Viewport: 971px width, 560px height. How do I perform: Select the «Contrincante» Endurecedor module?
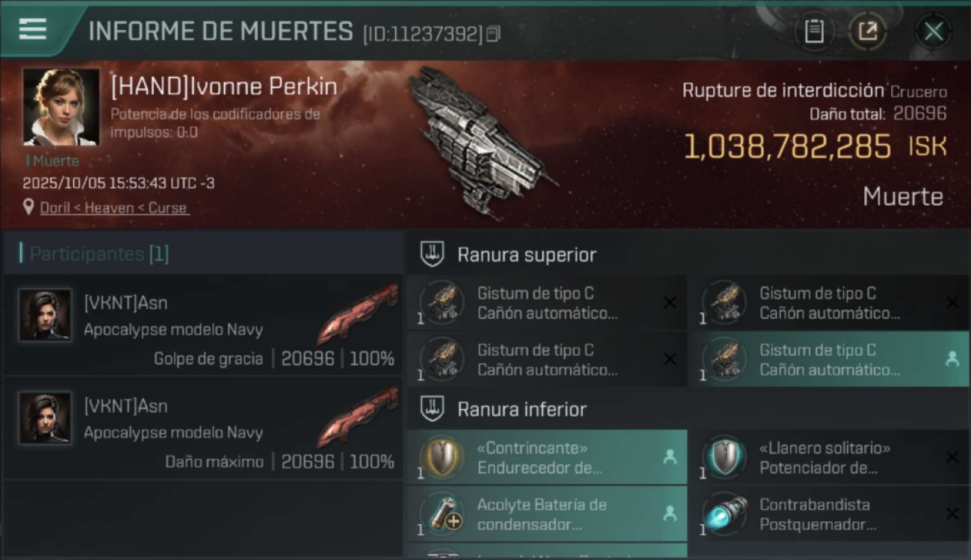coord(547,458)
